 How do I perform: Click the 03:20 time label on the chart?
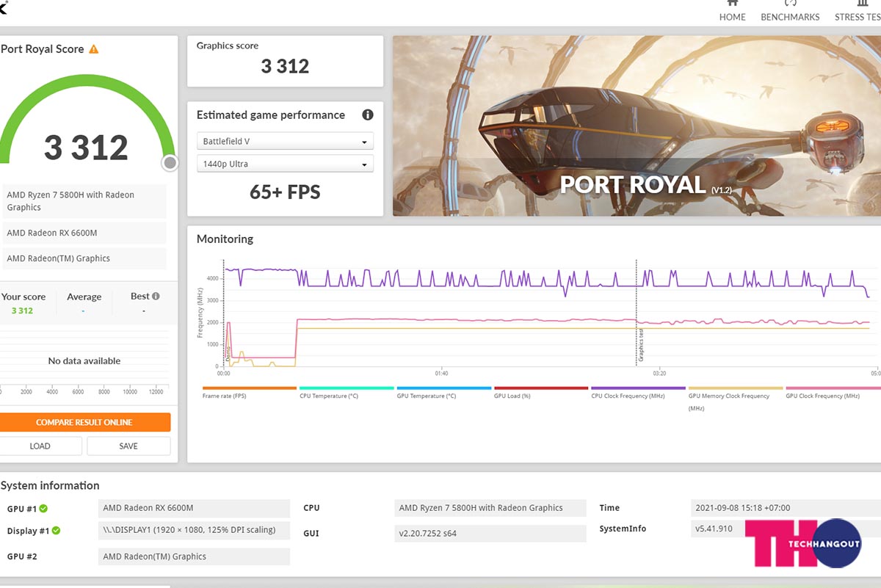[x=659, y=373]
